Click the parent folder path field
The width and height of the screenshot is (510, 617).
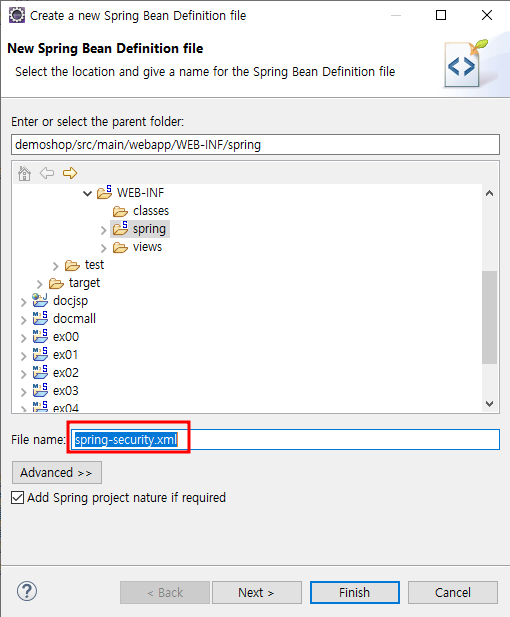[255, 145]
